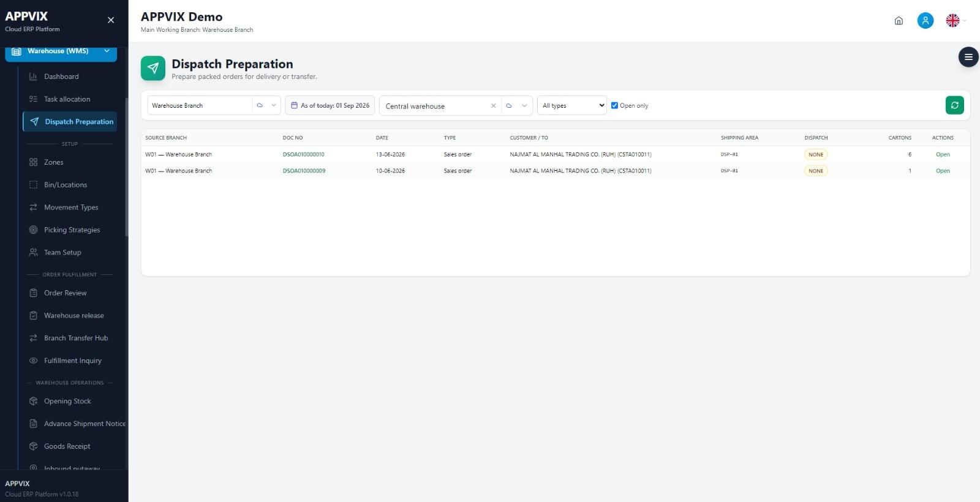
Task: Go to Branch Transfer Hub
Action: [x=69, y=338]
